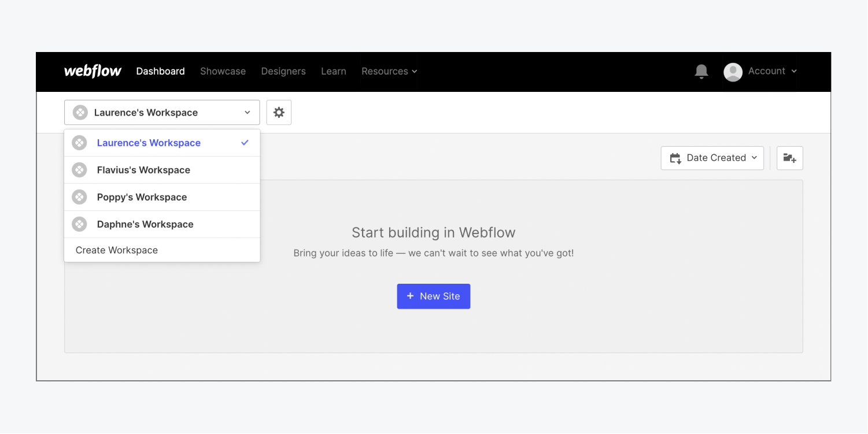The height and width of the screenshot is (434, 868).
Task: Click the Resources chevron arrow
Action: click(x=414, y=72)
